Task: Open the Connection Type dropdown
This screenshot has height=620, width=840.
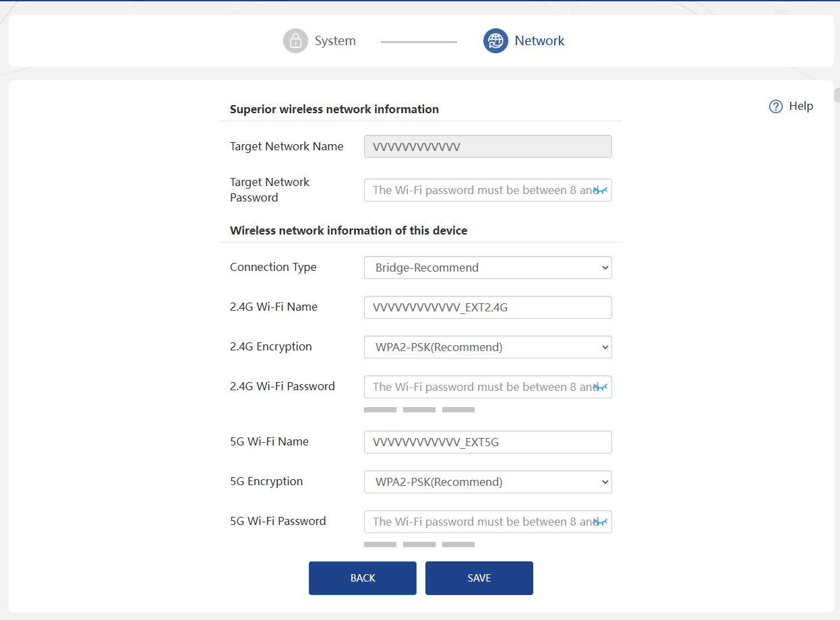Action: point(487,268)
